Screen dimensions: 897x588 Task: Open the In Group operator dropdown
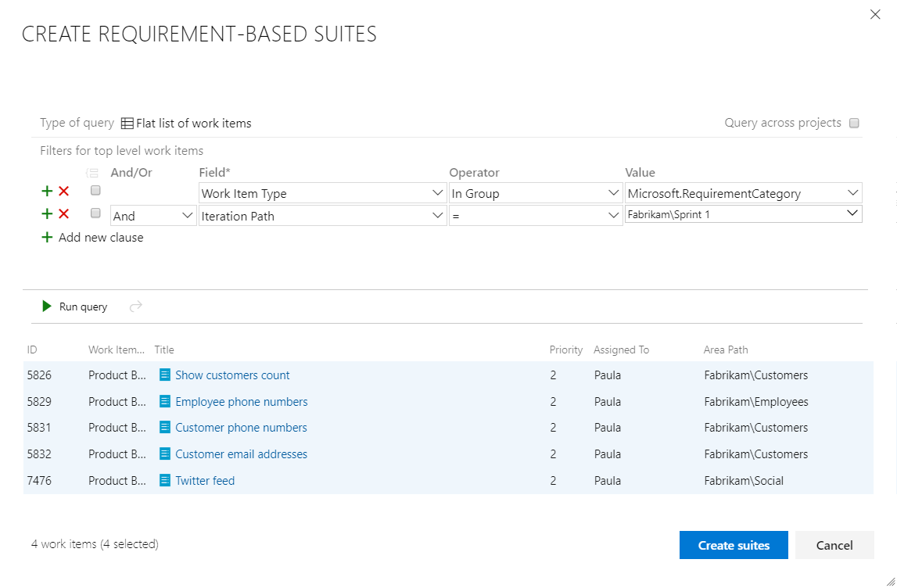click(536, 193)
